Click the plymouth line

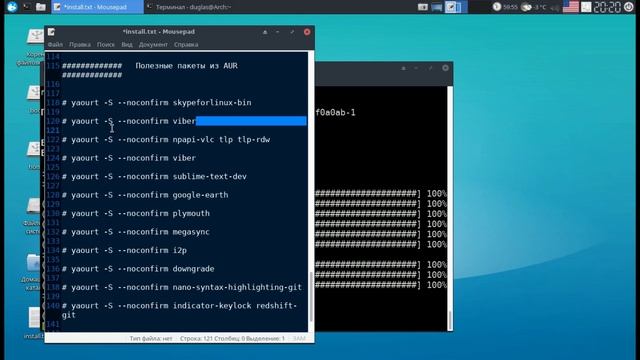pos(136,213)
